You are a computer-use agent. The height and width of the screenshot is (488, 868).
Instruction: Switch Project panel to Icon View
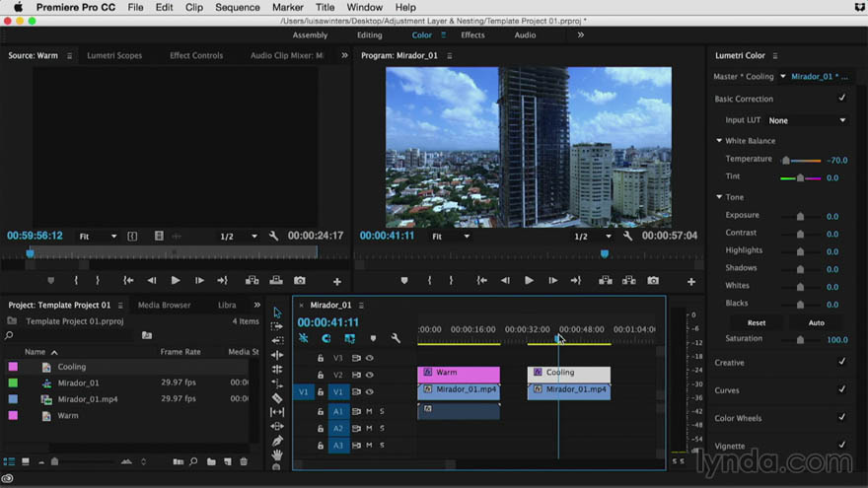pyautogui.click(x=26, y=461)
